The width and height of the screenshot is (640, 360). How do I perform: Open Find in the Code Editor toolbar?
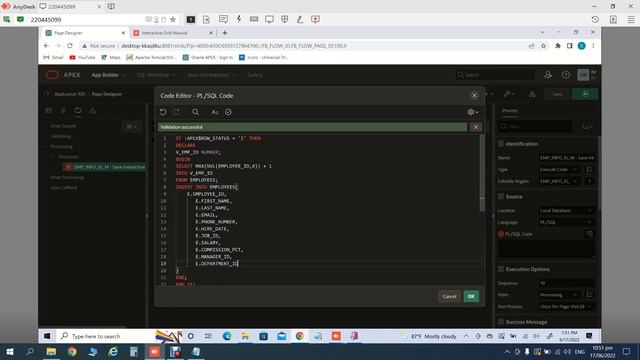click(x=196, y=112)
